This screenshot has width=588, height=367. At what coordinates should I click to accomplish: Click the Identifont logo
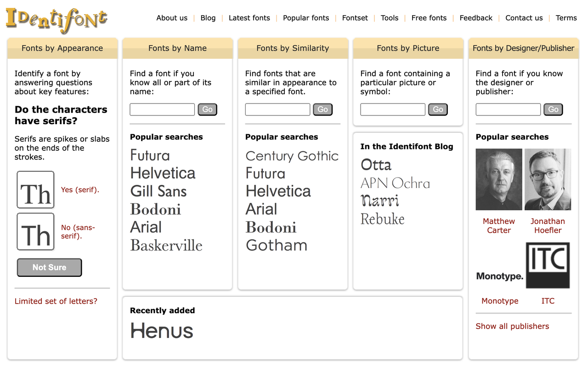(x=56, y=19)
